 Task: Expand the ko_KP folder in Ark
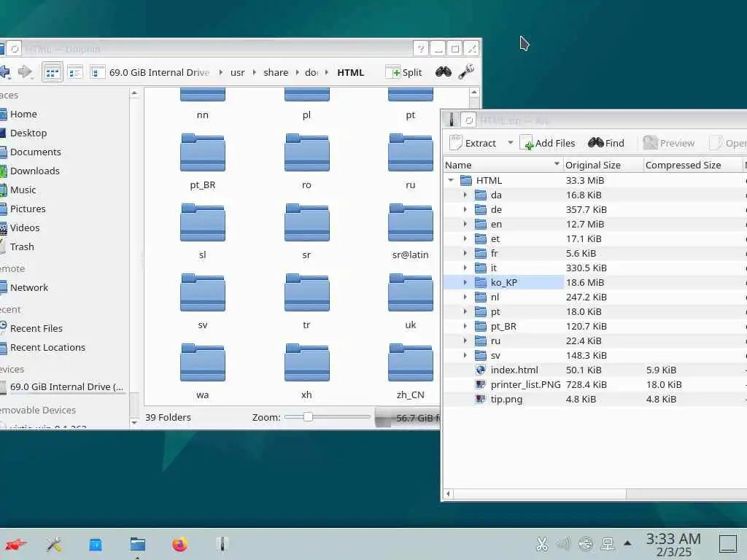tap(465, 282)
